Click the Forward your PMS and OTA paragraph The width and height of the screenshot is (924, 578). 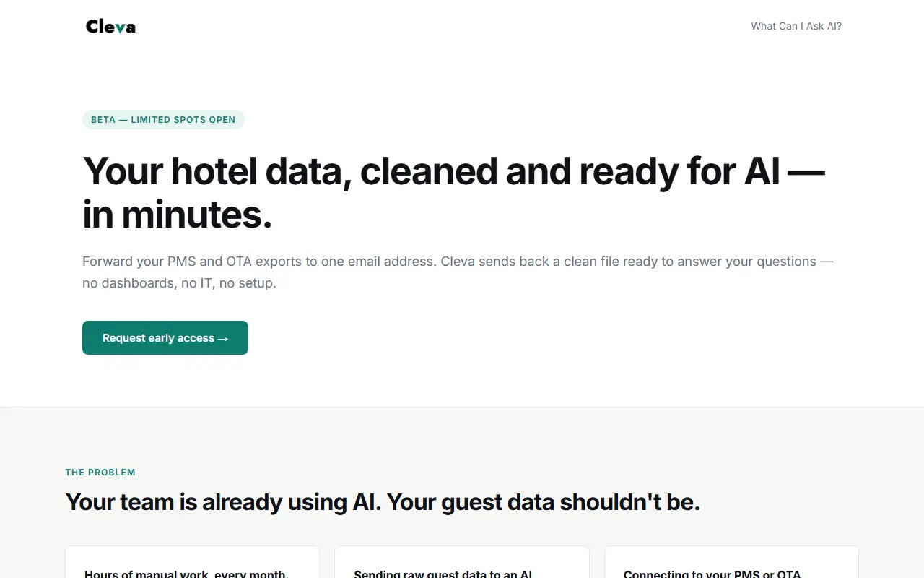click(x=458, y=272)
